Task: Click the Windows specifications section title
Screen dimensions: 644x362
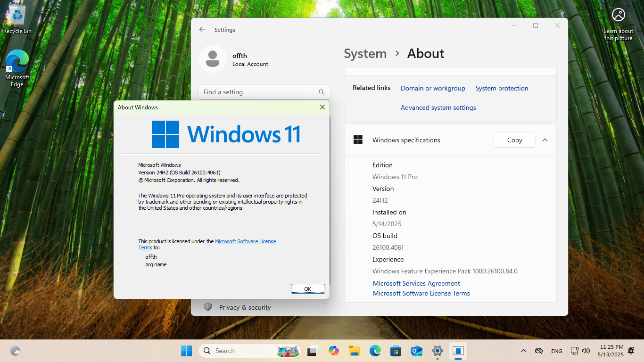Action: point(406,140)
